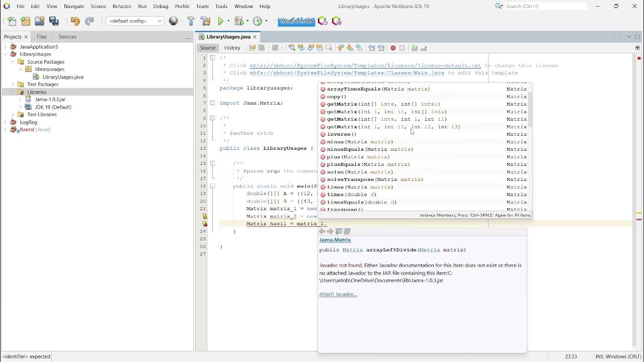
Task: Switch to the Files tab
Action: 42,37
